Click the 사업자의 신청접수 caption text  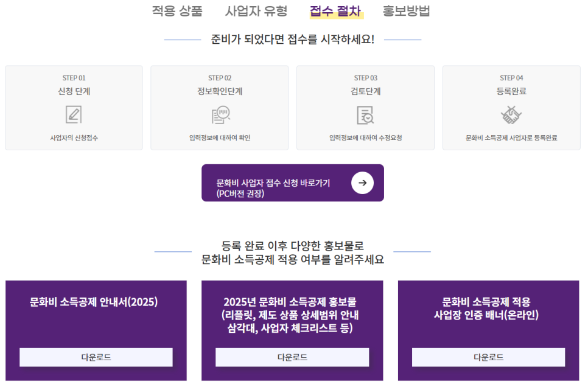tap(74, 138)
